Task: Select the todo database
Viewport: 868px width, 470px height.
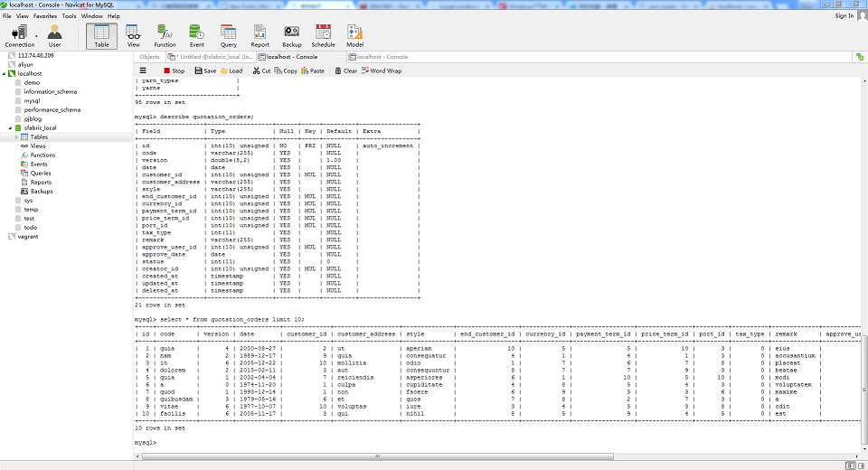Action: tap(31, 227)
